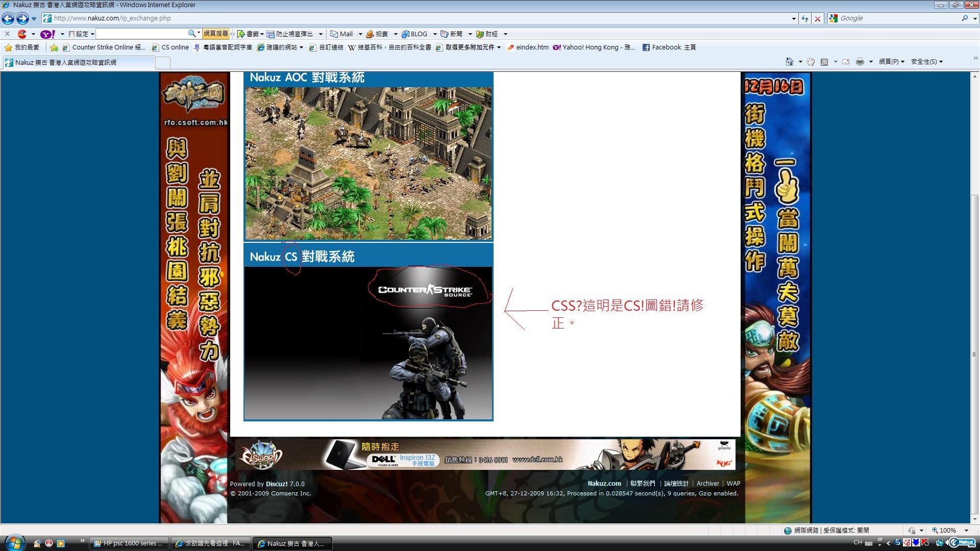Go forward with the Forward arrow
Viewport: 980px width, 551px height.
click(x=22, y=18)
